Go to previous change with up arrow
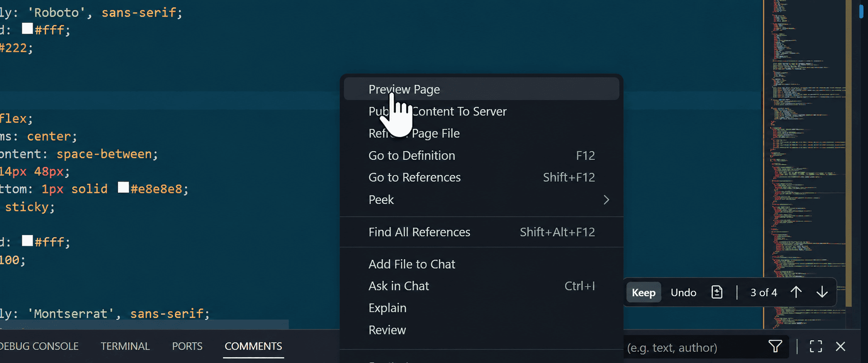 pyautogui.click(x=796, y=292)
